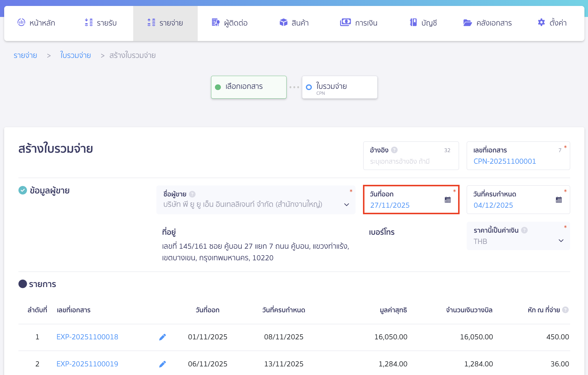Open expense document EXP-20251100019
588x375 pixels.
(87, 364)
